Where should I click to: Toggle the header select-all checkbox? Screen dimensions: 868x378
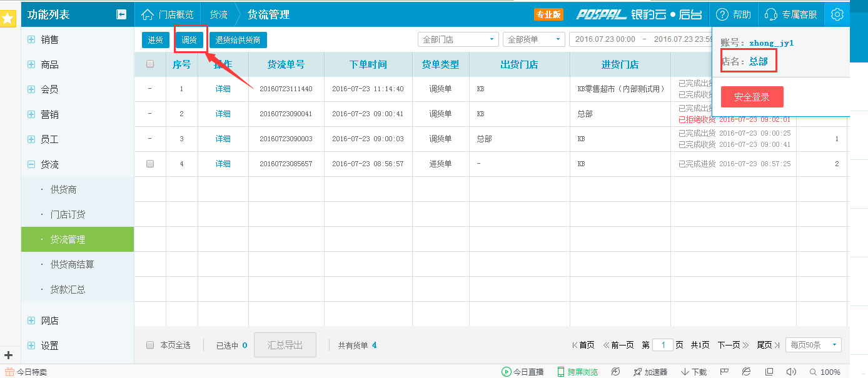[x=150, y=64]
